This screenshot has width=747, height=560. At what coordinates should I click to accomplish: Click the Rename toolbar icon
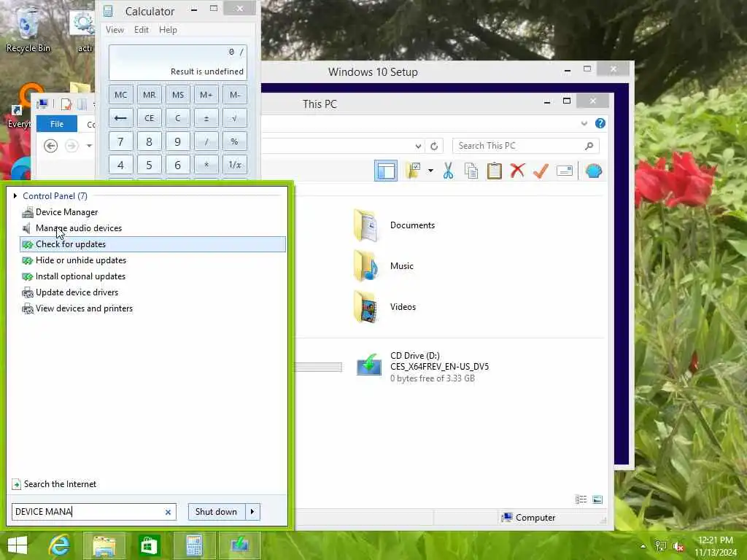[x=565, y=171]
